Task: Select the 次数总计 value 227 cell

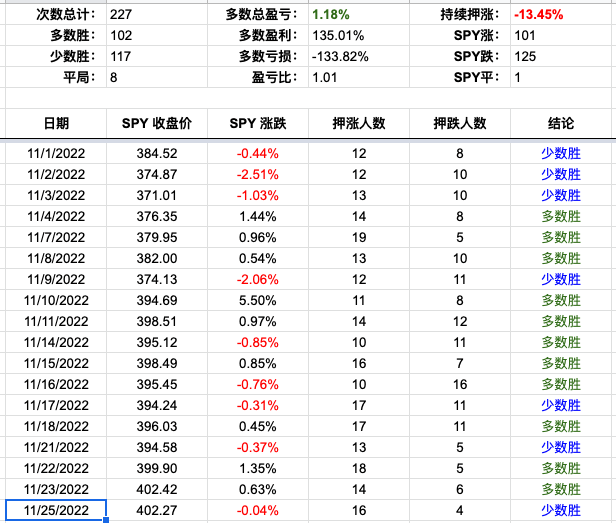Action: coord(157,15)
